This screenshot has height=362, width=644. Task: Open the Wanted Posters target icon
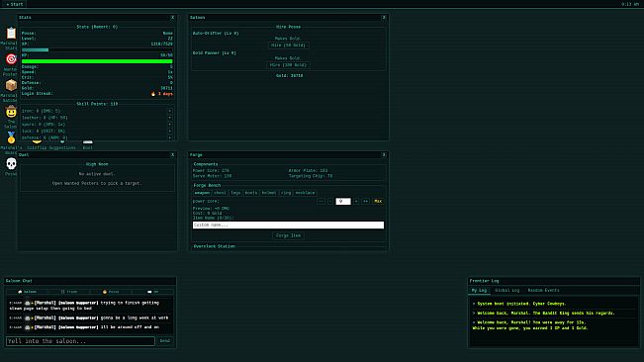[x=11, y=59]
